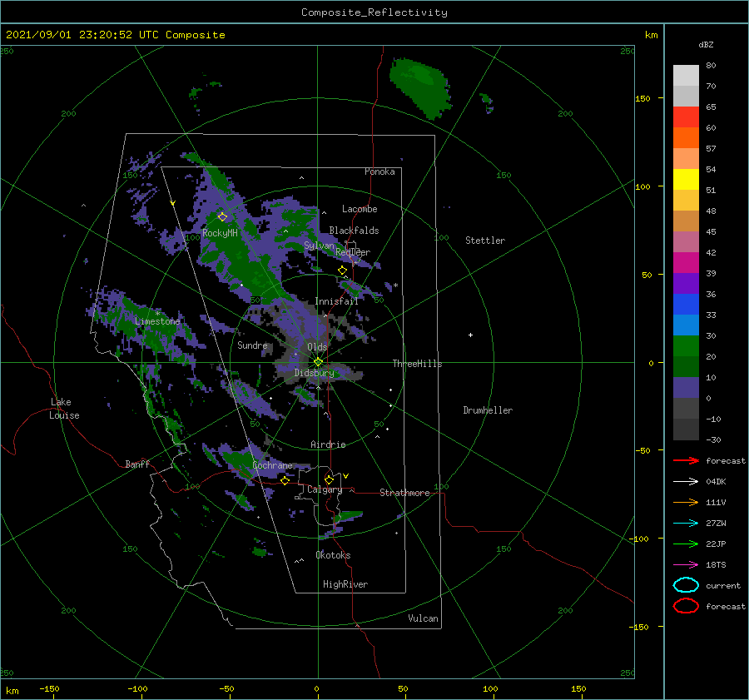
Task: Click the yellow diamond marker near RedDeer
Action: click(x=342, y=271)
